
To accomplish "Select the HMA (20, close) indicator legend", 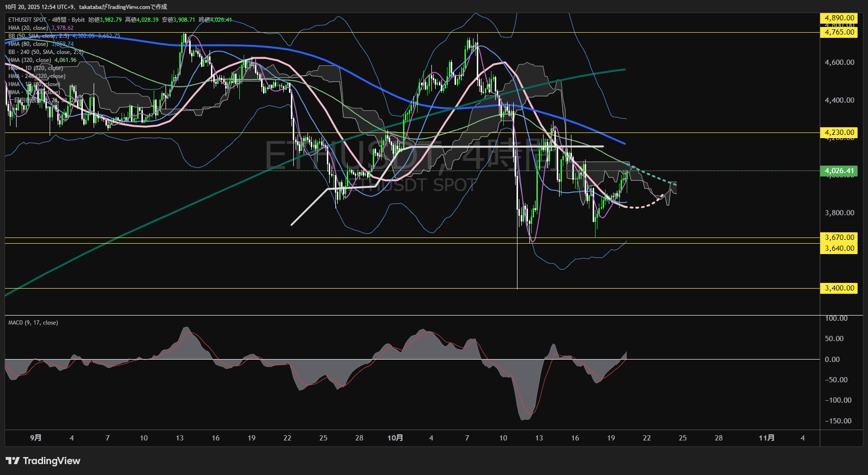I will (28, 28).
